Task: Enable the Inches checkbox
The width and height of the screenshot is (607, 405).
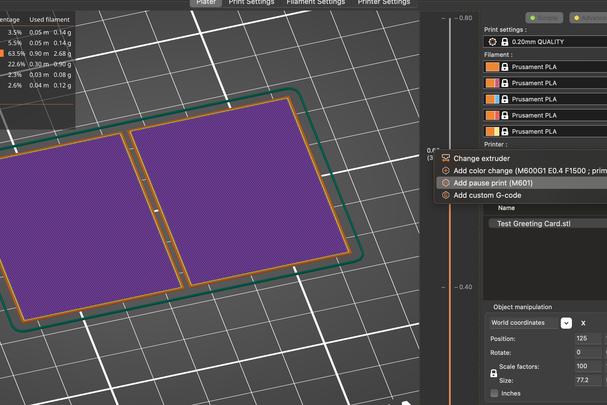Action: tap(494, 393)
